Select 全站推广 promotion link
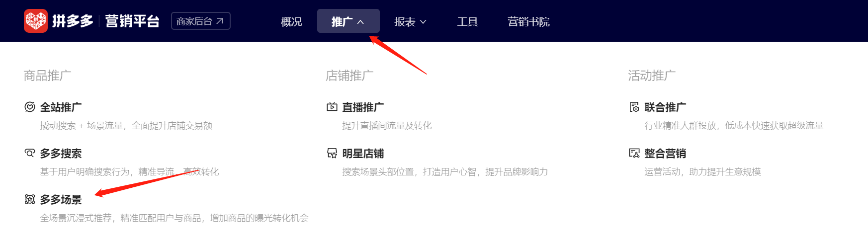The height and width of the screenshot is (240, 868). [x=61, y=107]
